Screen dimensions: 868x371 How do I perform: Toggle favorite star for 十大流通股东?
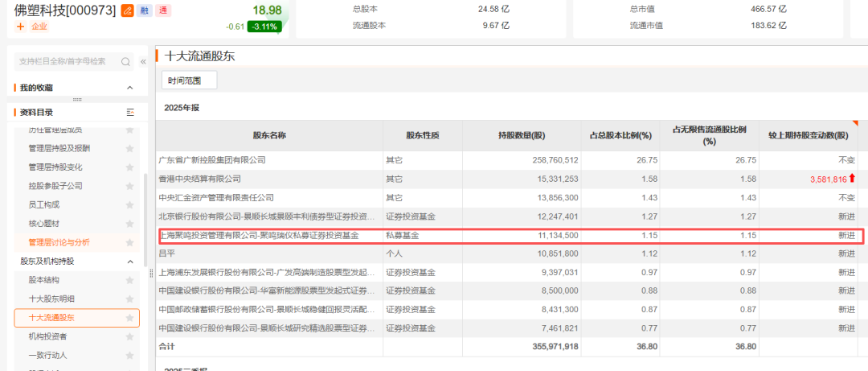click(129, 318)
